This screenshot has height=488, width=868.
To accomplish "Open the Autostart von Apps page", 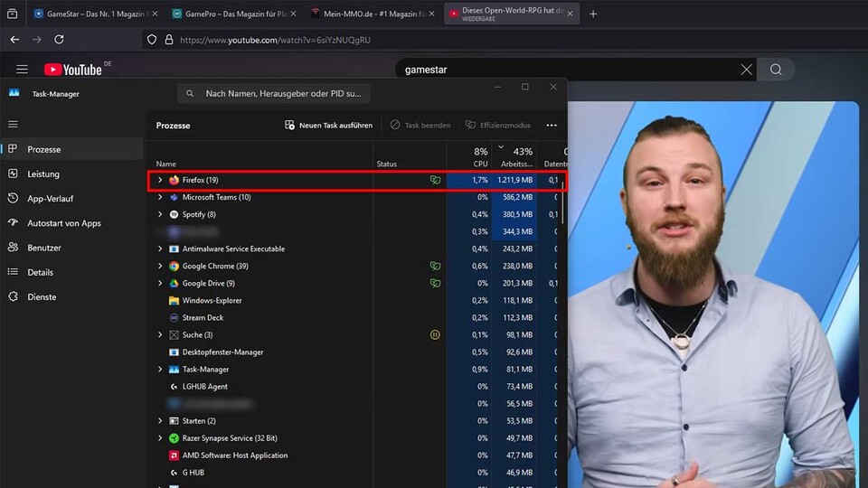I will click(63, 223).
